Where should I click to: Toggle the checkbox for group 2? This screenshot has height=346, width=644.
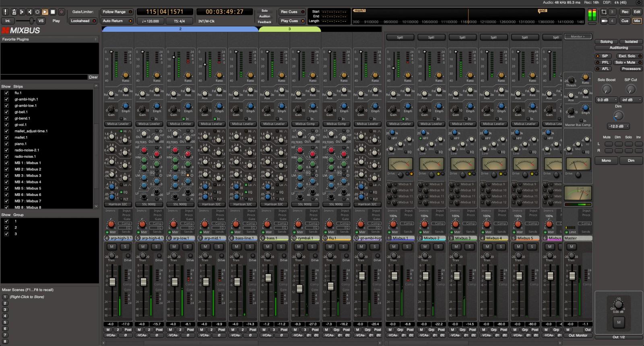tap(6, 227)
